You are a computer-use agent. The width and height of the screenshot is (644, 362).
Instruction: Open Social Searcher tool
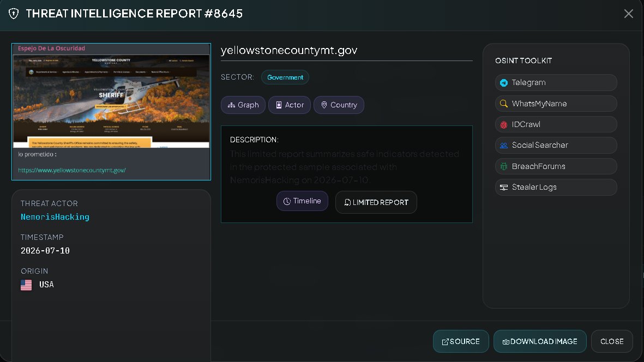click(556, 145)
